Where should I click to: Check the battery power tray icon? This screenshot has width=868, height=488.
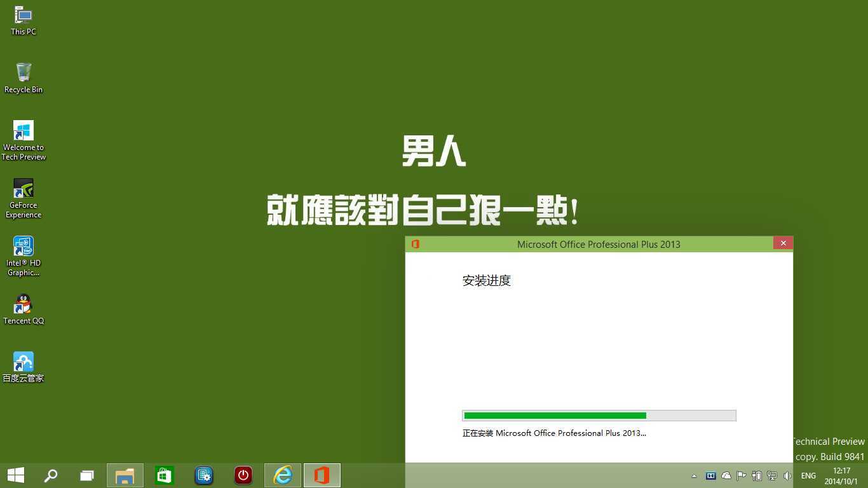[757, 476]
